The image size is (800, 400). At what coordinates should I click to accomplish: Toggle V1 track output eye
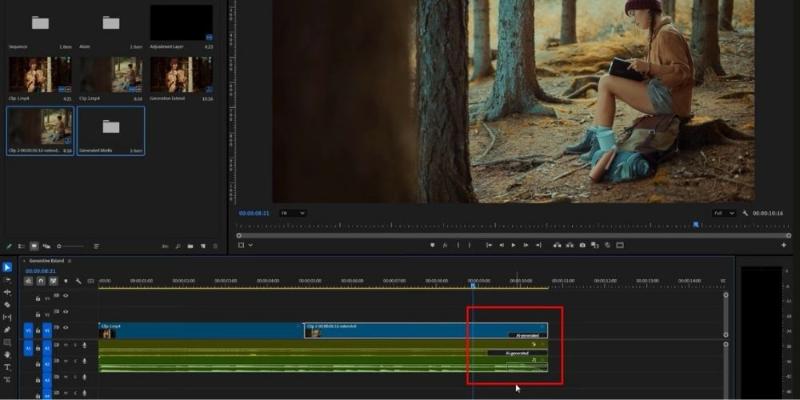click(x=66, y=329)
